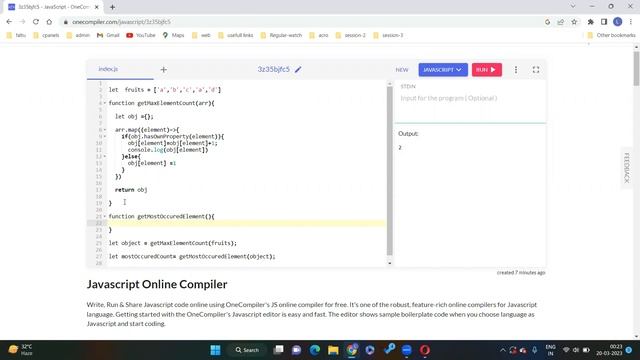Screen dimensions: 640x360
Task: Collapse the if block fold arrow
Action: 105,136
